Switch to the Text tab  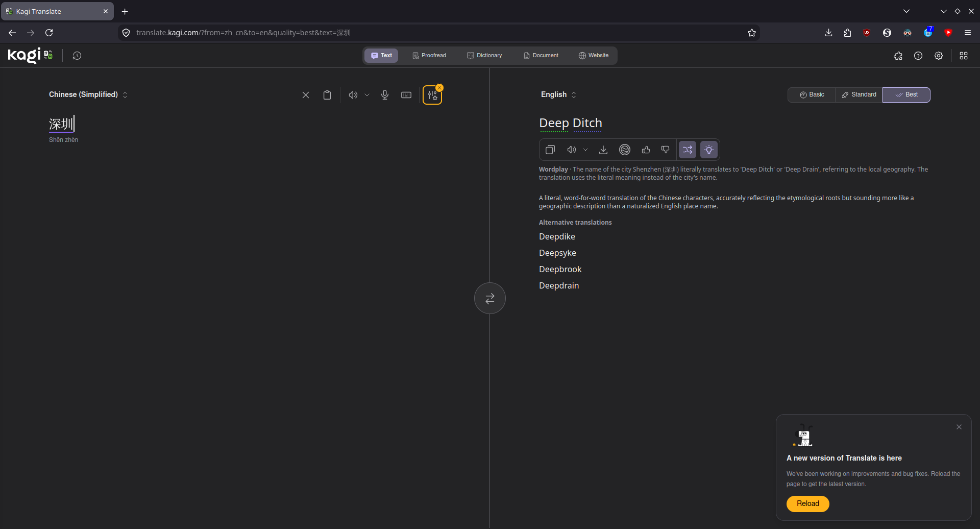click(381, 56)
